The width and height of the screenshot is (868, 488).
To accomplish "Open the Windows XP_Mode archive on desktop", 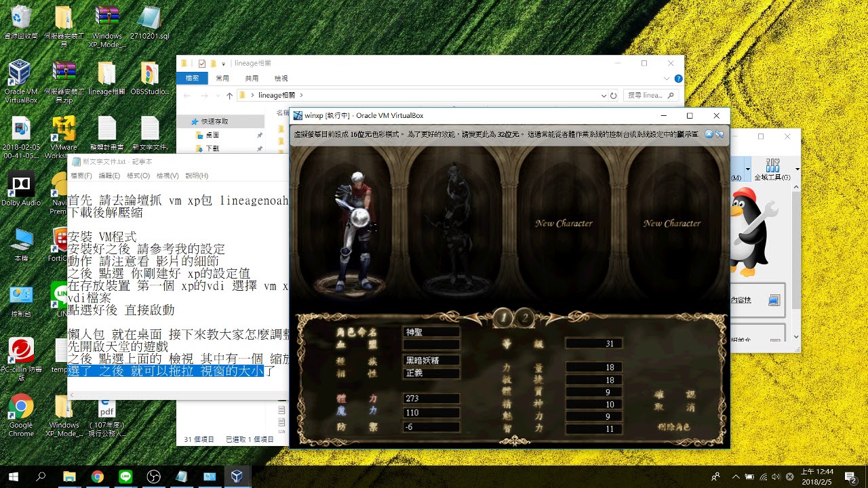I will tap(107, 26).
